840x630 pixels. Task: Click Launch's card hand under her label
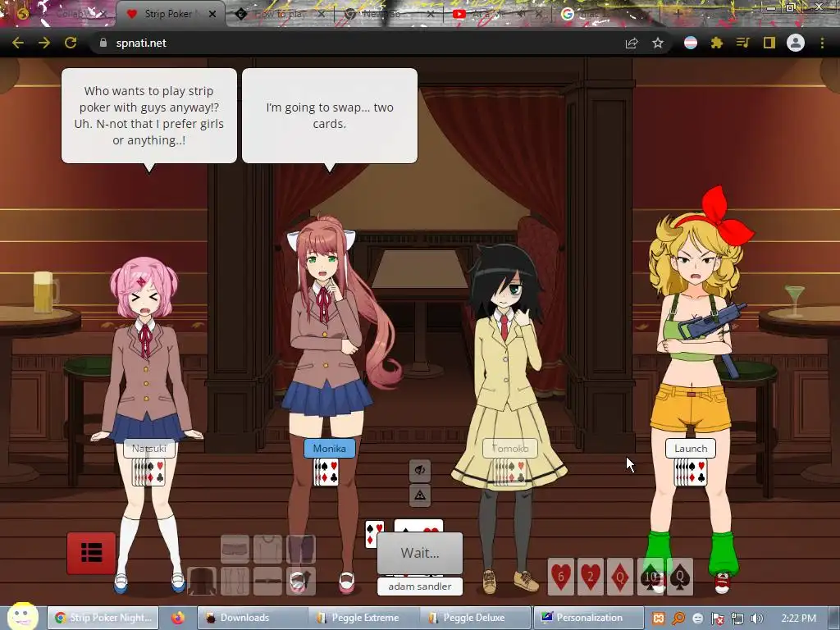click(691, 472)
